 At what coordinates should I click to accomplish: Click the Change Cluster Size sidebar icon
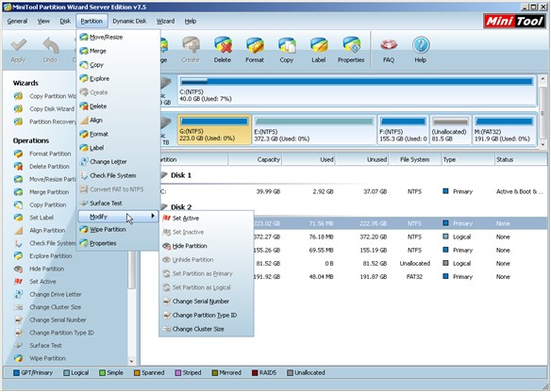18,307
